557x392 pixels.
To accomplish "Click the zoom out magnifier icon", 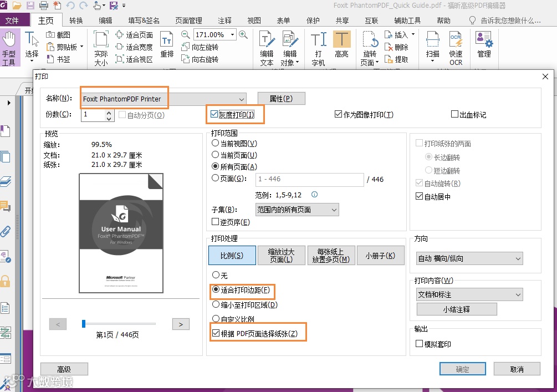I will (x=185, y=34).
